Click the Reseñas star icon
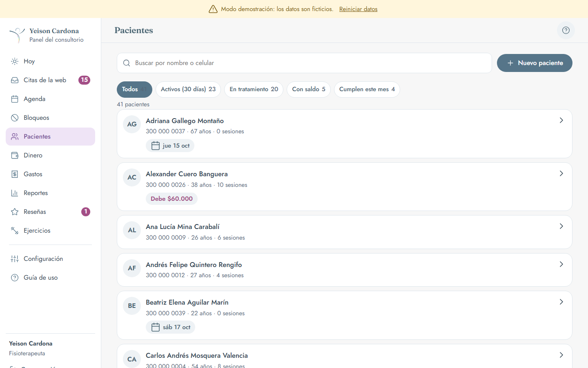 pos(15,212)
